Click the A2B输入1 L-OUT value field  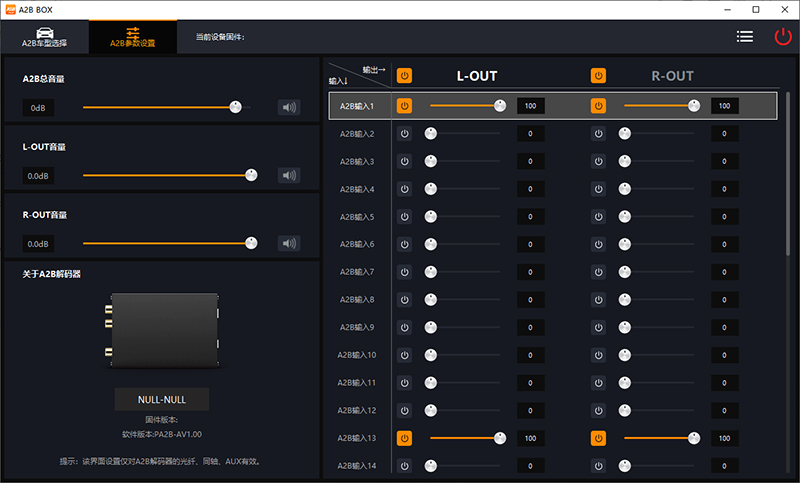click(x=530, y=106)
